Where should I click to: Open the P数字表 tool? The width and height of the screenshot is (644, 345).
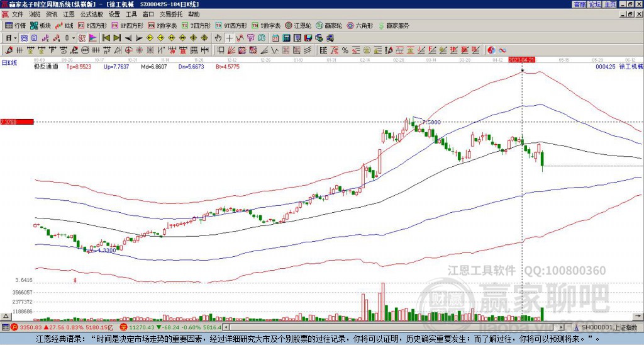pyautogui.click(x=162, y=25)
